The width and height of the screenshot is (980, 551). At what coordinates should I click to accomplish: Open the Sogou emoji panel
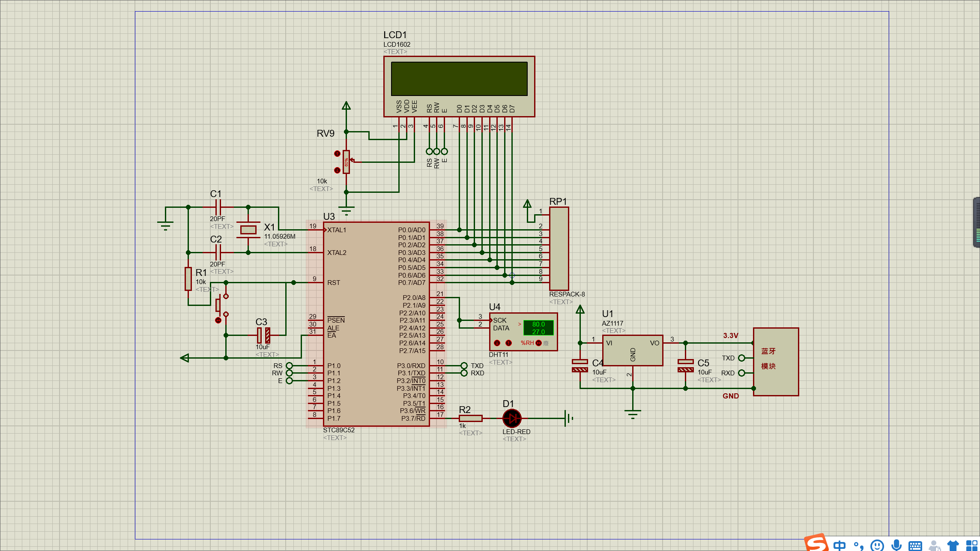tap(877, 545)
